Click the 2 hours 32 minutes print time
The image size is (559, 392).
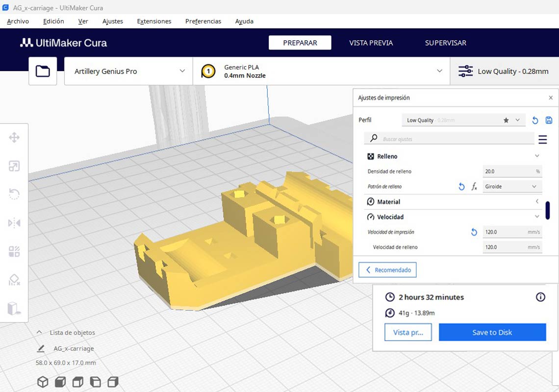click(x=431, y=297)
